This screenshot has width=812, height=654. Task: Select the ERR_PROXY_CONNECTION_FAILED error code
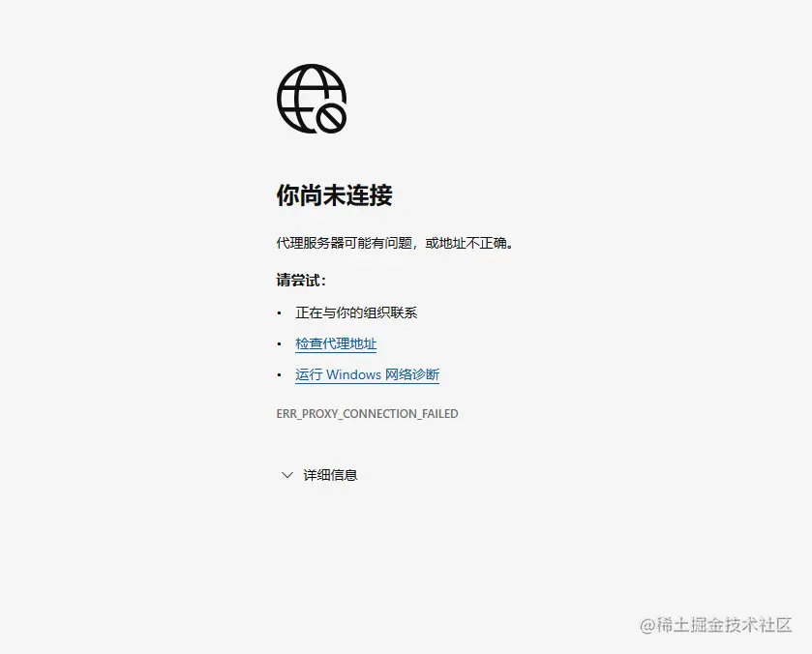click(368, 413)
